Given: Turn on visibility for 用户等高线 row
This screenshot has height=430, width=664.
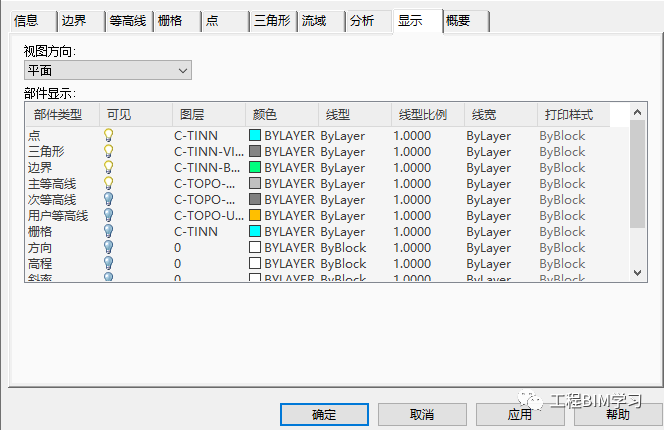Looking at the screenshot, I should pyautogui.click(x=108, y=216).
